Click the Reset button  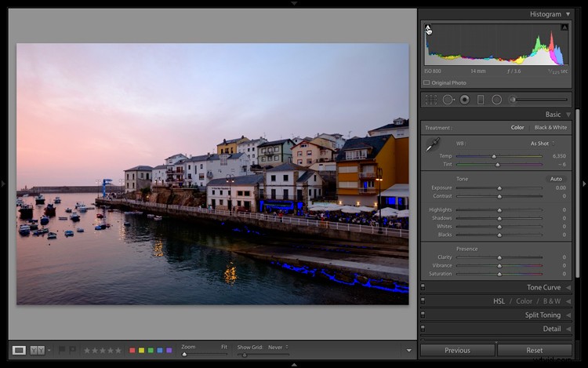(x=535, y=351)
